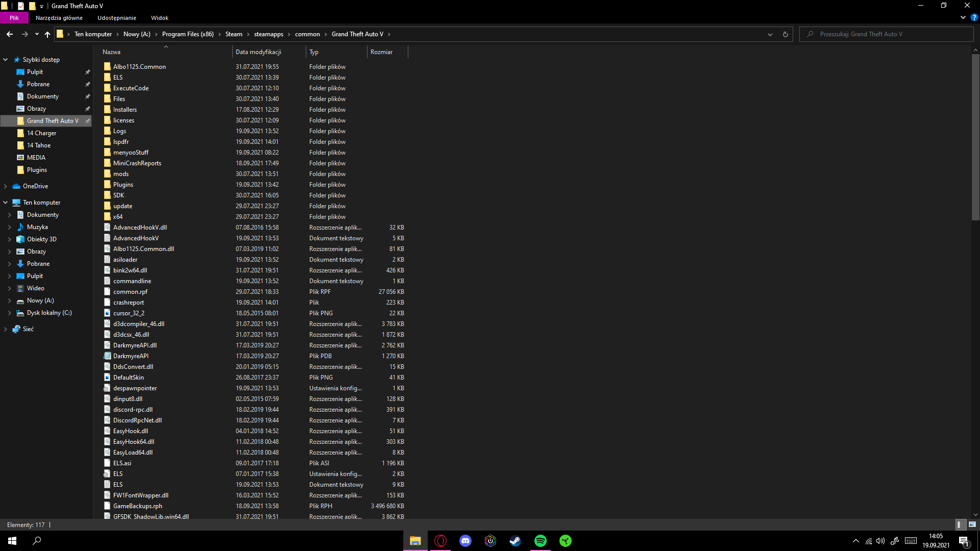This screenshot has width=980, height=551.
Task: Open address bar history dropdown
Action: 770,34
